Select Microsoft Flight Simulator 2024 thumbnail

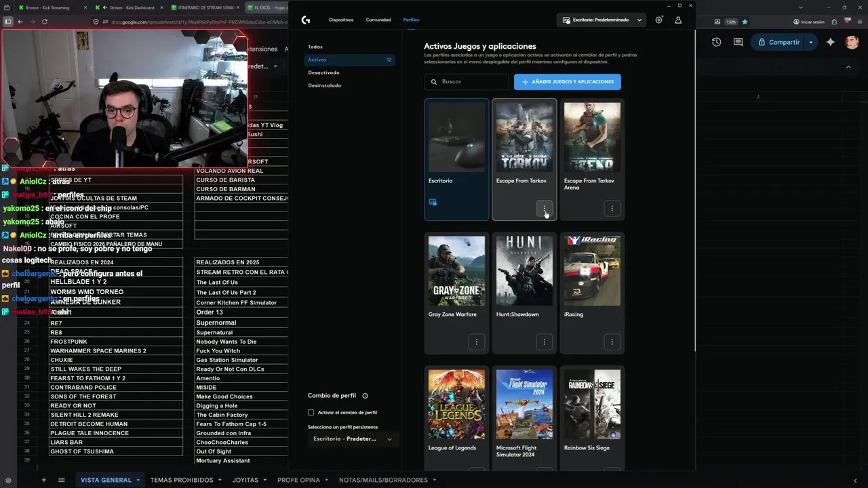tap(524, 405)
